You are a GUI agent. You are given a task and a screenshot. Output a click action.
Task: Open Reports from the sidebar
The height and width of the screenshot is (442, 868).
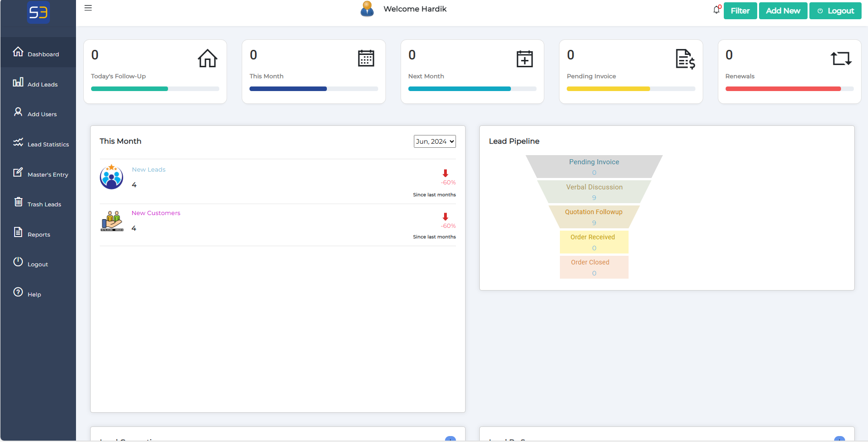tap(38, 234)
